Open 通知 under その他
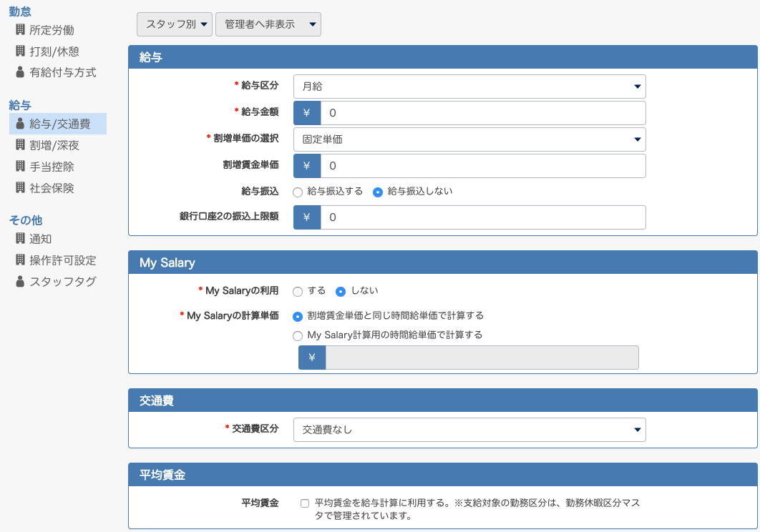This screenshot has height=532, width=760. tap(41, 239)
